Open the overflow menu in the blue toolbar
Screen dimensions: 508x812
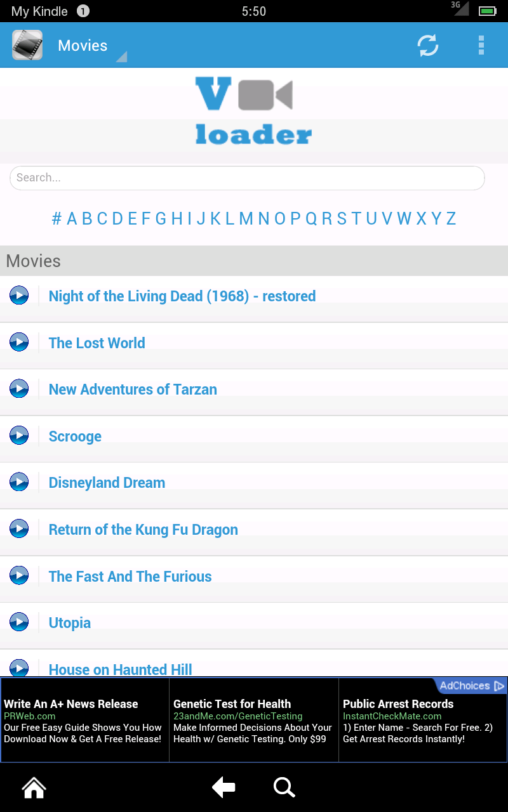click(481, 46)
